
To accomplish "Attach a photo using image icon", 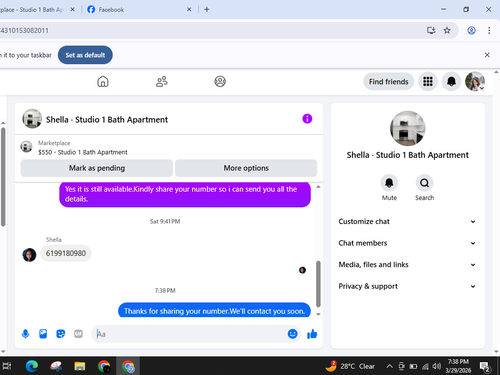I will click(43, 334).
